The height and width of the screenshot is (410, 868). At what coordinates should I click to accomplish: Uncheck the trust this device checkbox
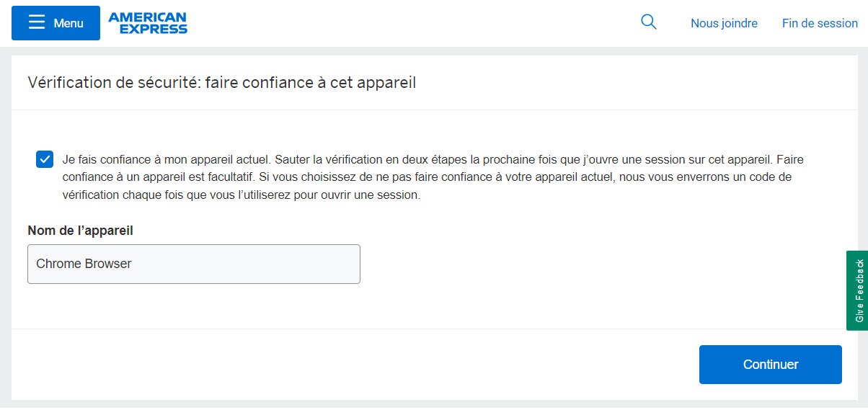pyautogui.click(x=45, y=159)
